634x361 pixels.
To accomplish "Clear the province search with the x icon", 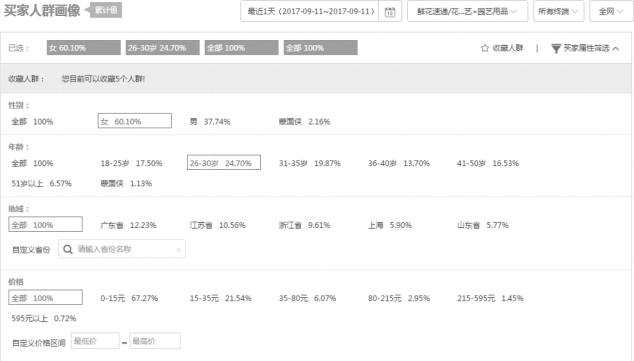I will (178, 250).
